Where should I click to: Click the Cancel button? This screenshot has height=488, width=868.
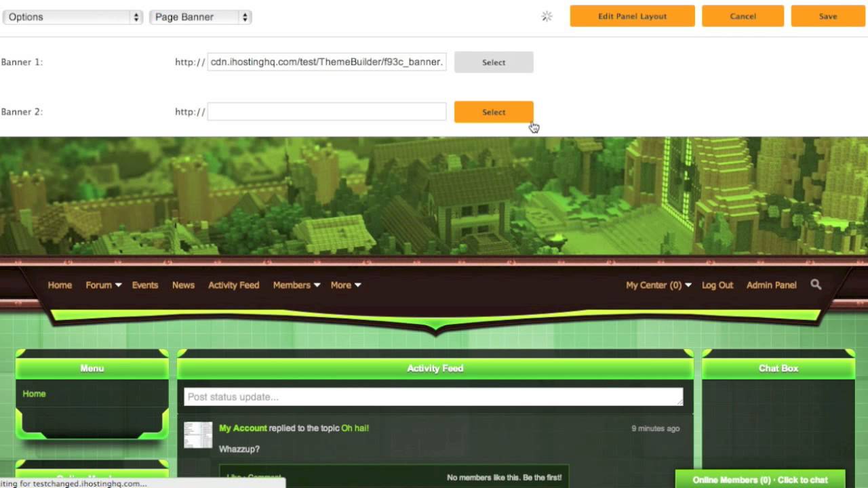(x=743, y=16)
